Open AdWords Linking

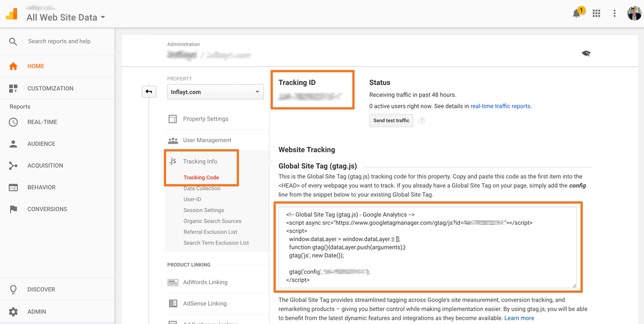tap(205, 282)
